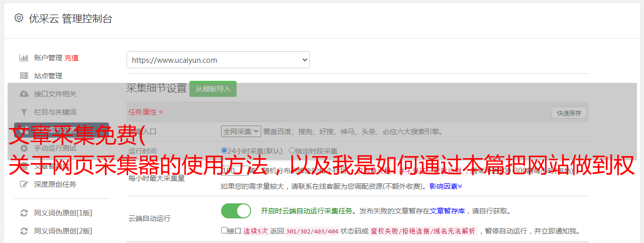Viewport: 644px width, 243px height.
Task: Click the 每小时最大采集量 label
Action: (x=157, y=178)
